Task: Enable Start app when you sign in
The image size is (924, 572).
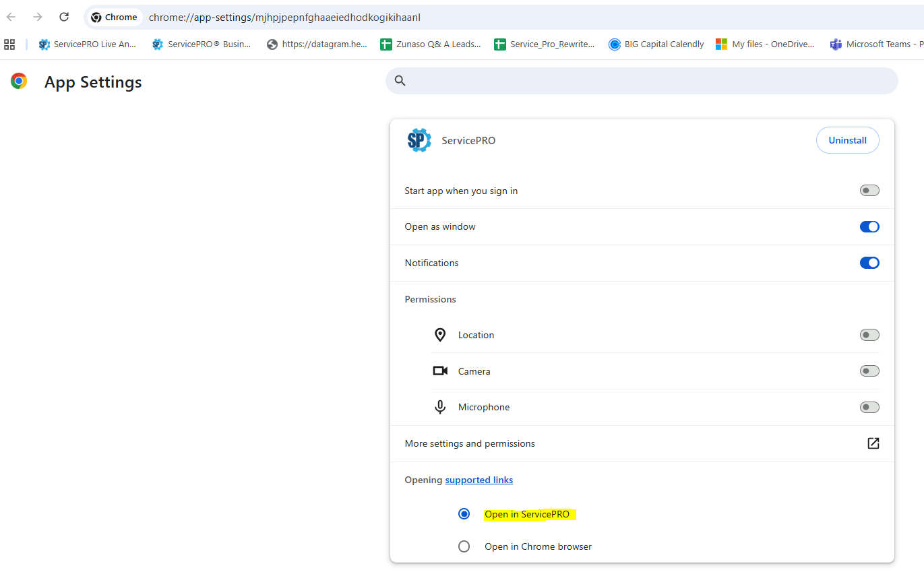Action: [869, 191]
